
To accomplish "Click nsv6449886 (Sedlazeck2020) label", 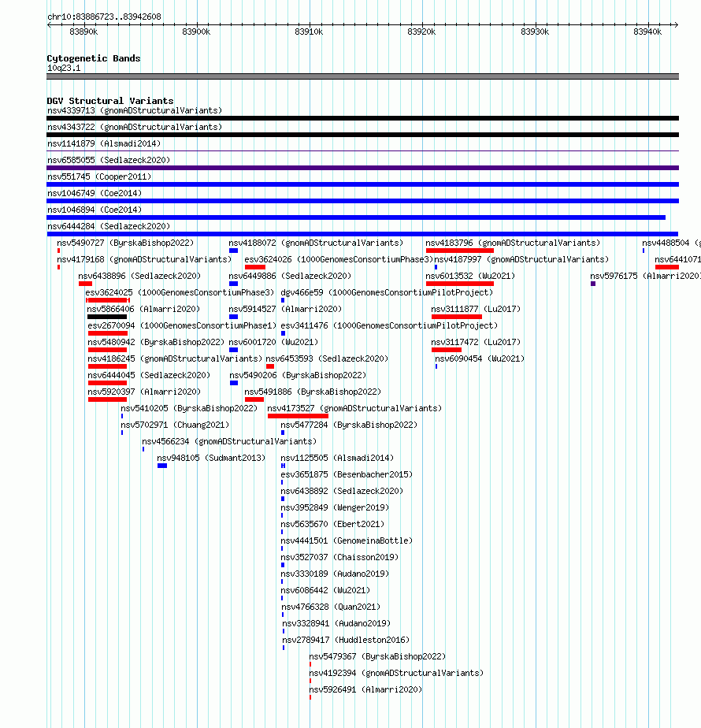I will tap(290, 277).
